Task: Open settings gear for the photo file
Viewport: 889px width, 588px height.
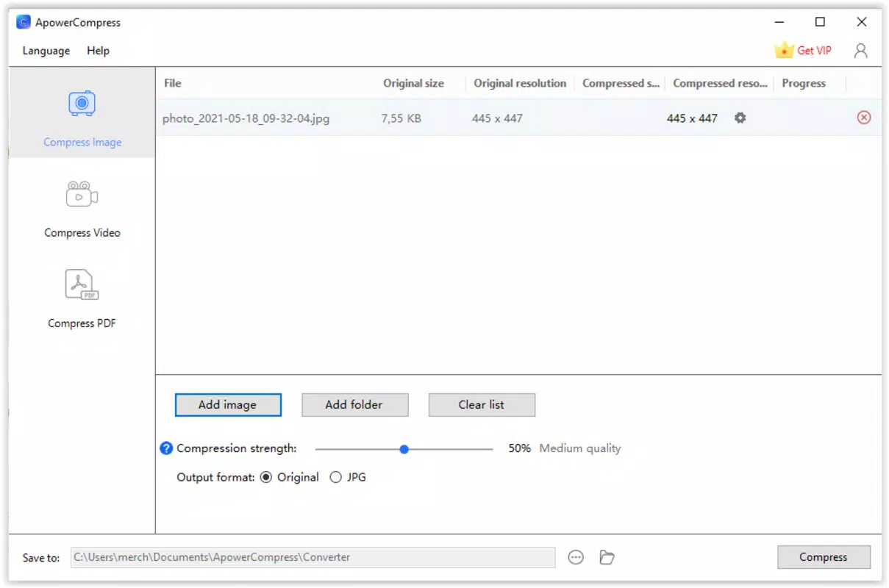Action: pyautogui.click(x=740, y=118)
